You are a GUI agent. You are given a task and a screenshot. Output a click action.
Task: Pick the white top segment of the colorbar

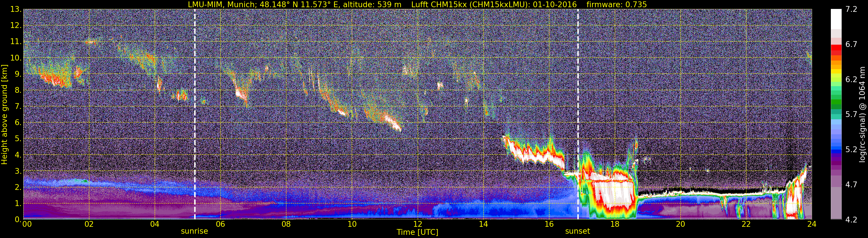pos(836,19)
